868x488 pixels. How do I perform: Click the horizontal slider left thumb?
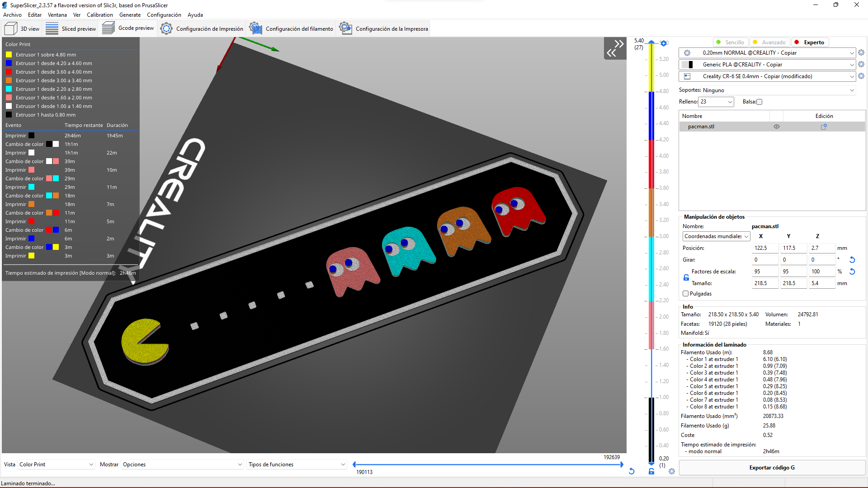pos(354,465)
